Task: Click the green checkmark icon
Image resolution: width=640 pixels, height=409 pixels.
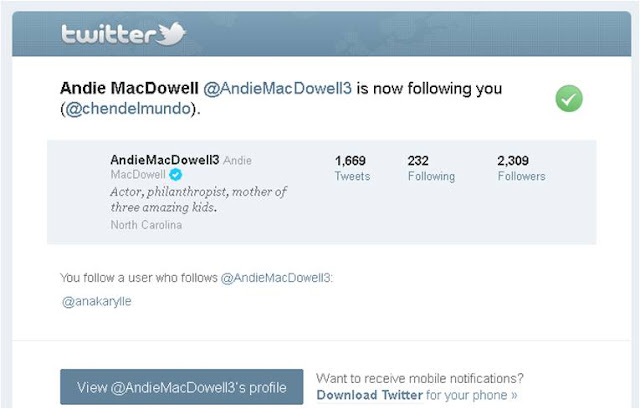Action: [569, 98]
